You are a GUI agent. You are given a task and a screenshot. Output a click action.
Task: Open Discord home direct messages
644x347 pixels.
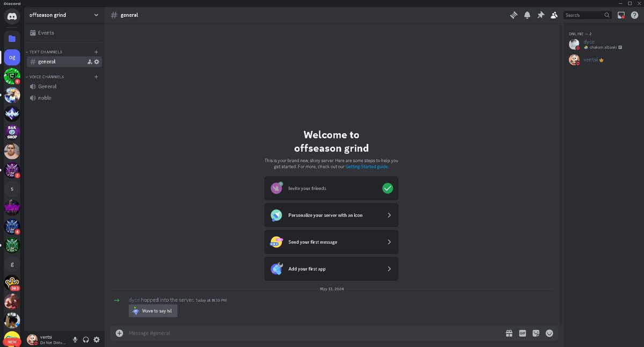point(12,16)
